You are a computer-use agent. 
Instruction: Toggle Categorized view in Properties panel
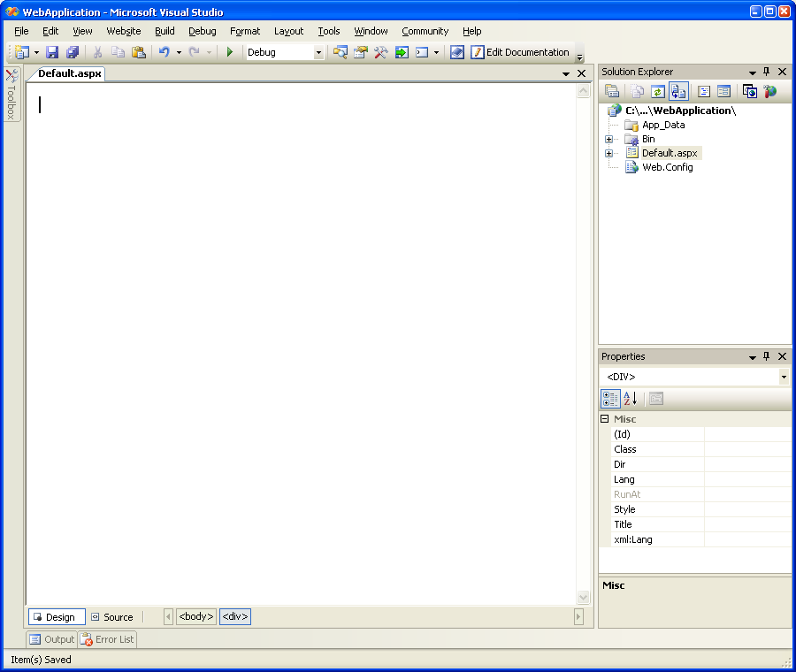coord(610,399)
